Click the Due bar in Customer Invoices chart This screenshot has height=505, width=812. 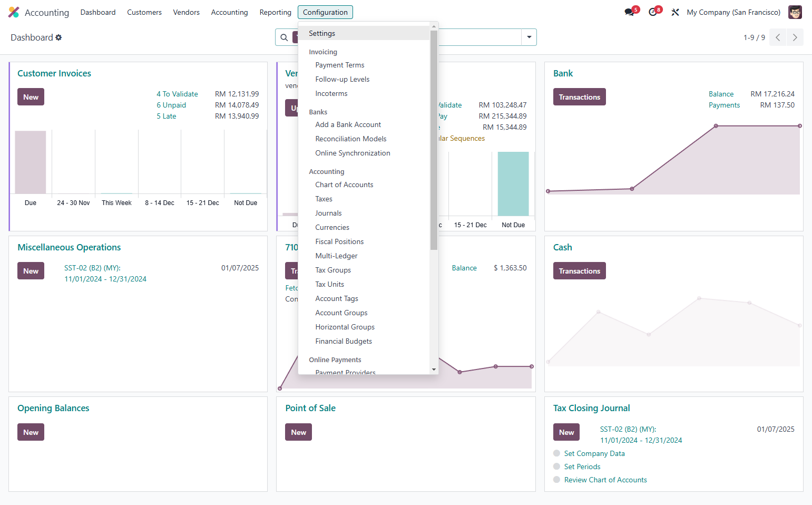(x=31, y=162)
